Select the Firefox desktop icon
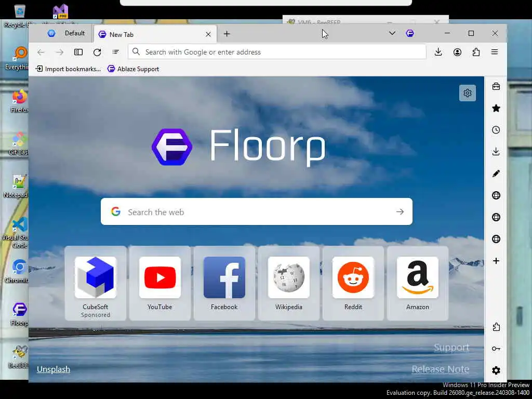 [x=19, y=101]
